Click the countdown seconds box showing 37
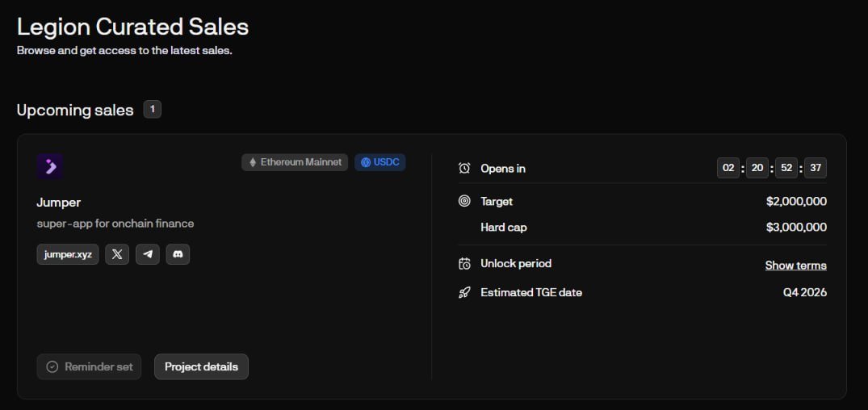 pos(816,168)
